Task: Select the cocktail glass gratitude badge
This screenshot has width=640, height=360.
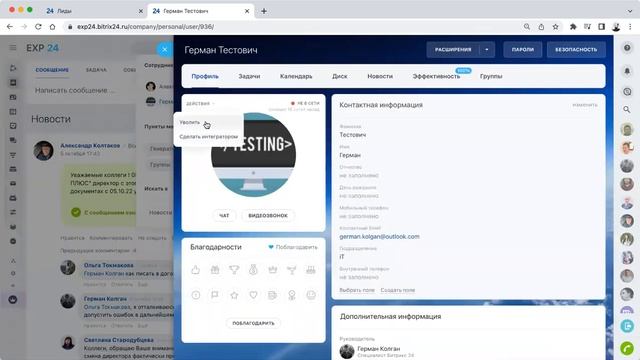Action: (x=291, y=270)
